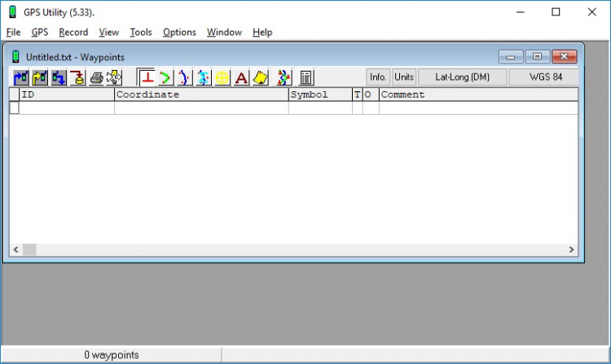The width and height of the screenshot is (611, 364).
Task: Click the yellow crossing-arrows convert icon
Action: tap(114, 77)
